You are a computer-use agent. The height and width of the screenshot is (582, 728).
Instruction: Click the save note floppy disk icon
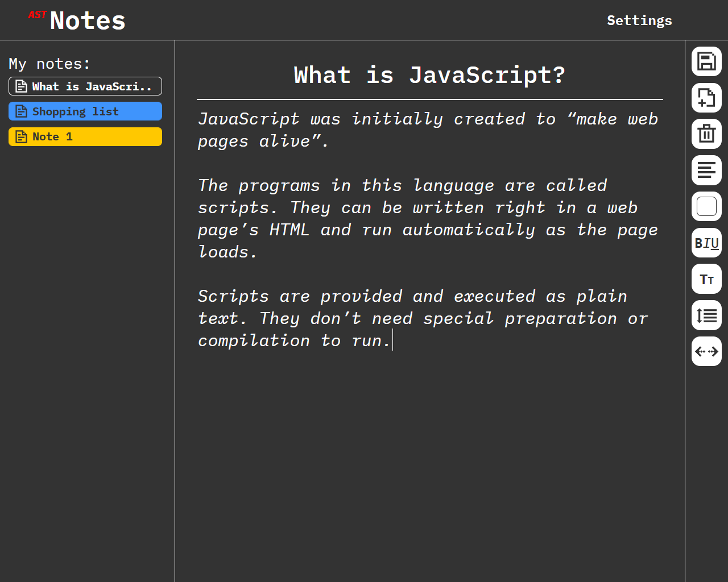click(x=706, y=61)
